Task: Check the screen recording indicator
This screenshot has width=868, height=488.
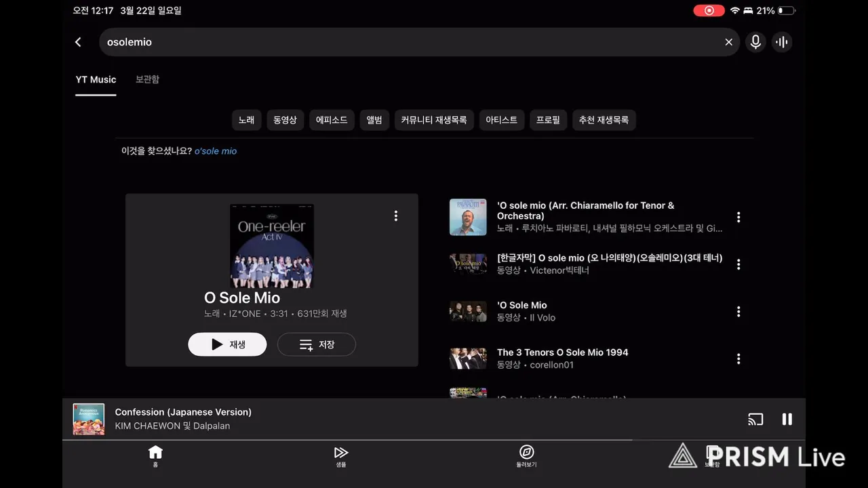Action: [709, 11]
